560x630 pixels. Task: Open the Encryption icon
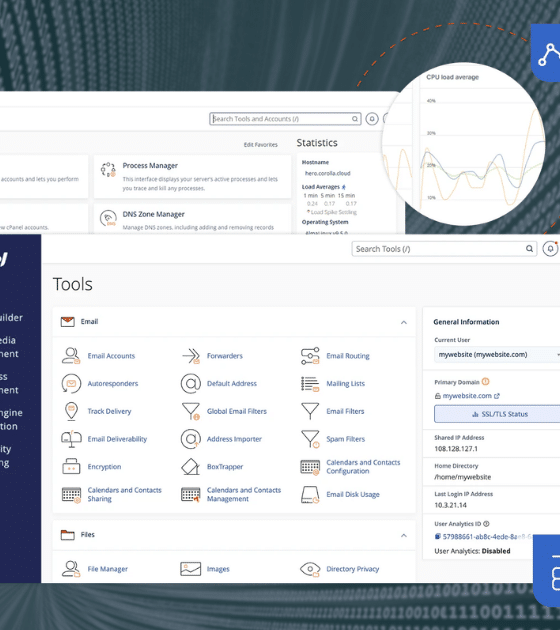click(x=71, y=466)
